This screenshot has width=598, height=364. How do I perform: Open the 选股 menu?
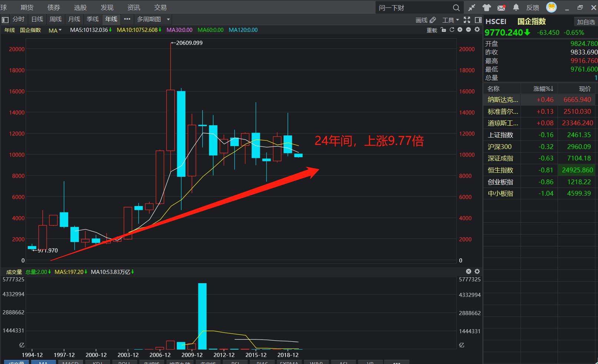coord(80,7)
